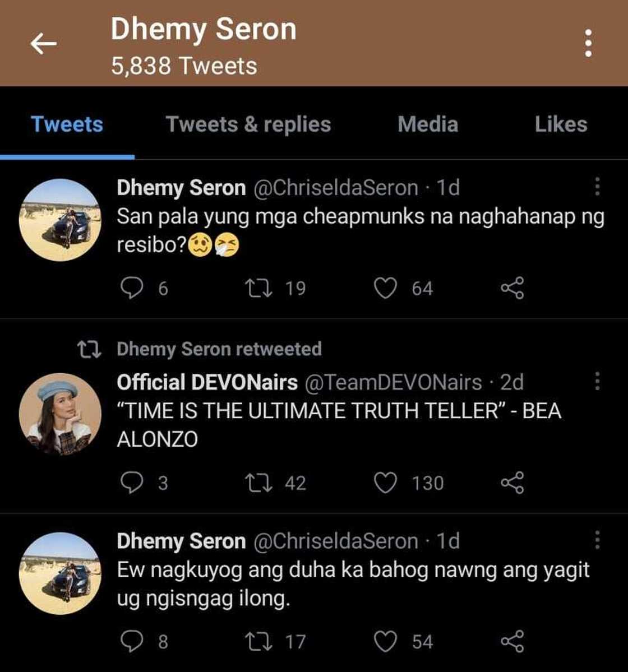Screen dimensions: 628x672
Task: Switch to the Tweets & replies tab
Action: (248, 124)
